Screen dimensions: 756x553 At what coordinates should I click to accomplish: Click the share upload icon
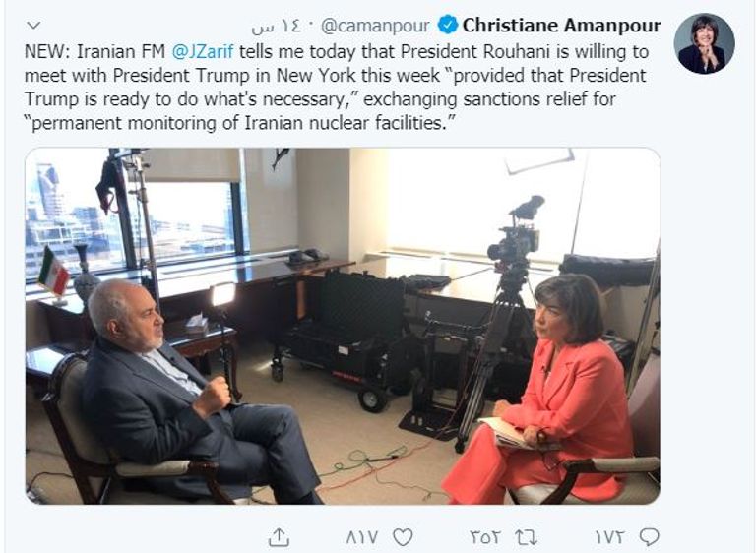(x=280, y=536)
